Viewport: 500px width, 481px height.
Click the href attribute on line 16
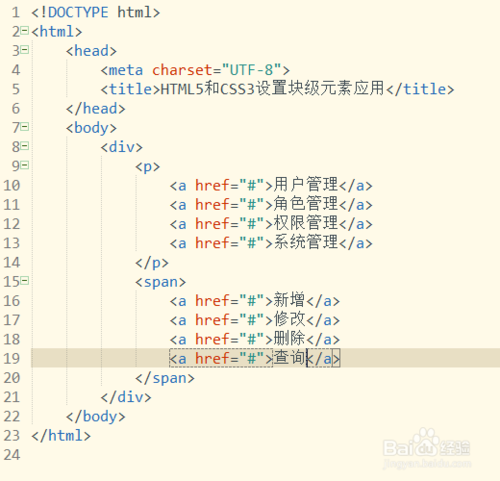212,301
